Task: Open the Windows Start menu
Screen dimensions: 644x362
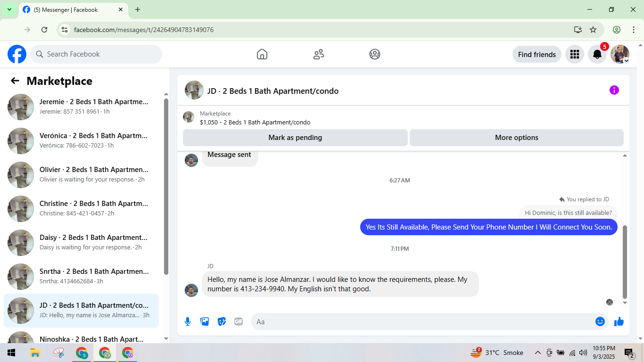Action: 11,353
